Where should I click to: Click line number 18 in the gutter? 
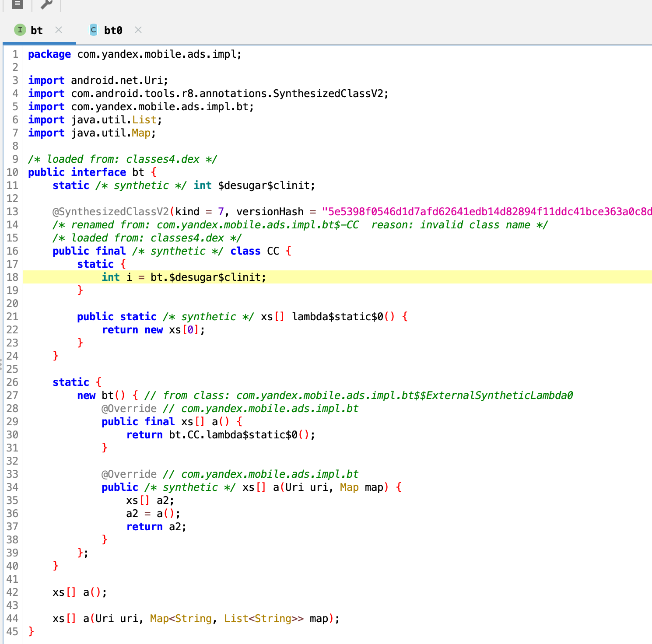12,277
